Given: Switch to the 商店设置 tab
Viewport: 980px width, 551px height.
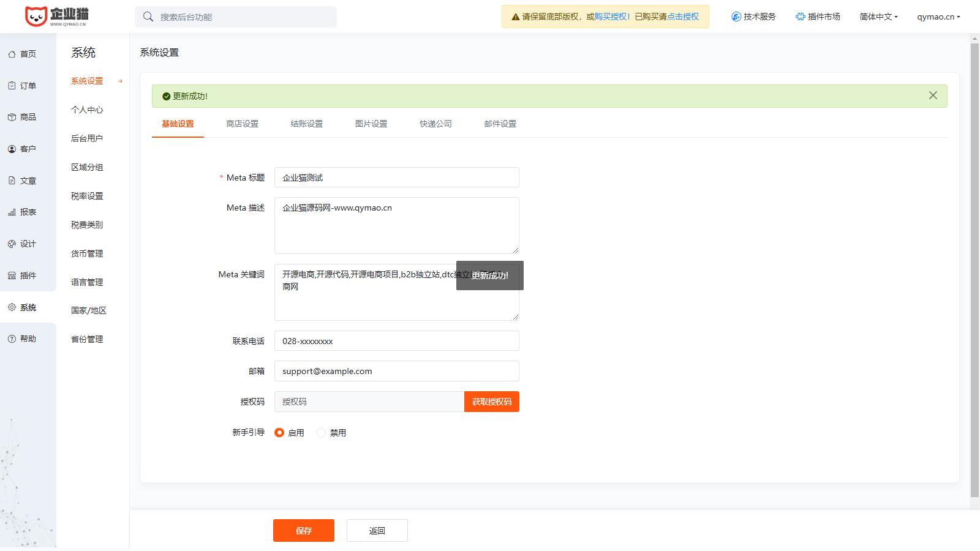Looking at the screenshot, I should coord(242,124).
